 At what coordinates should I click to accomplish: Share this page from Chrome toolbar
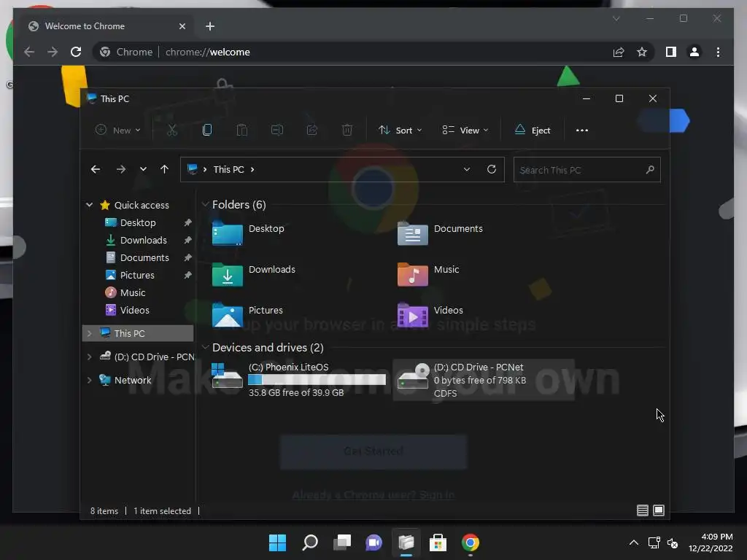[x=619, y=52]
